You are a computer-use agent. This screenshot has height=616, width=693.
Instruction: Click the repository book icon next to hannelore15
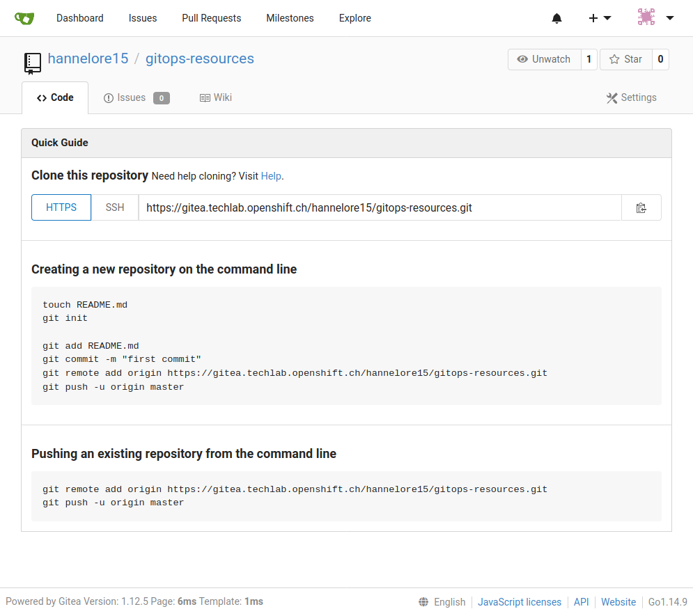[32, 63]
